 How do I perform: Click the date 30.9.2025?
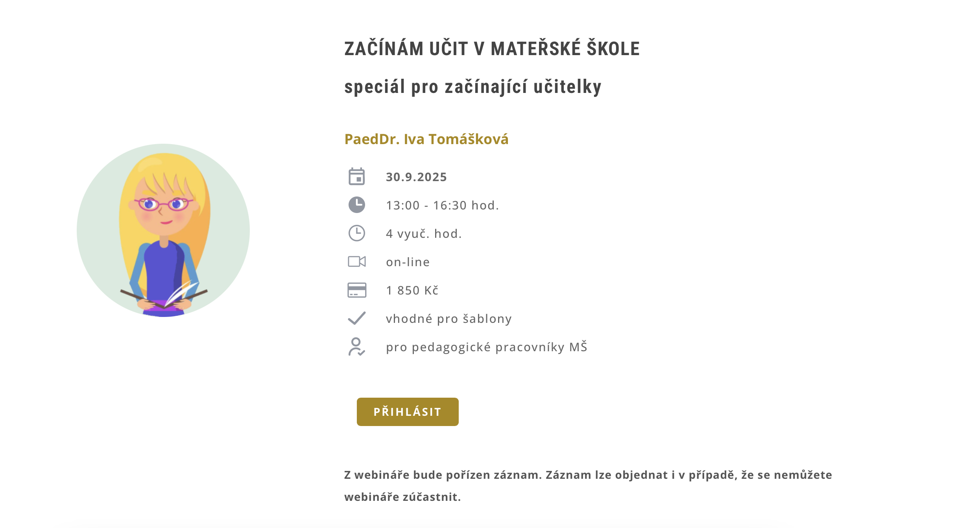[416, 177]
